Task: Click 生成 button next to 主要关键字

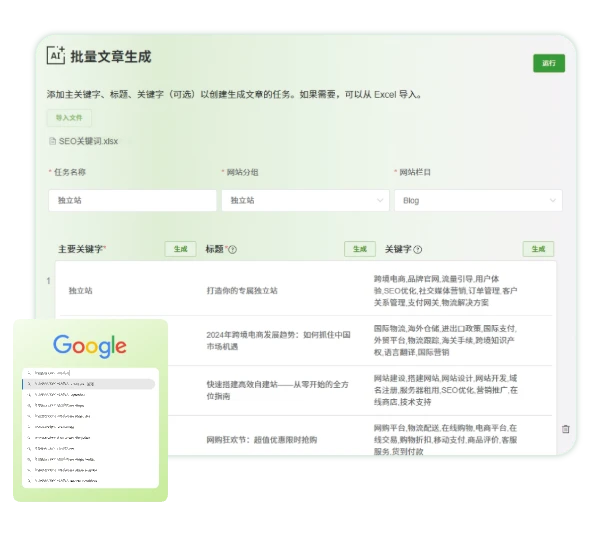Action: point(180,249)
